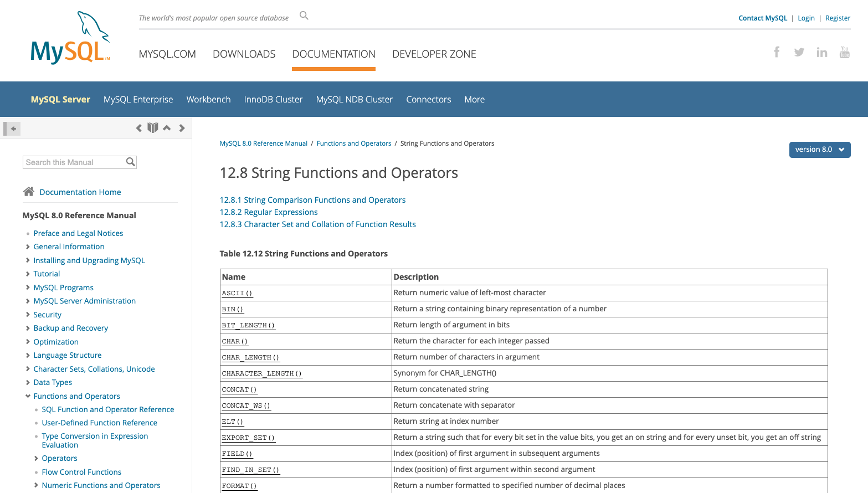This screenshot has width=868, height=493.
Task: Open 12.8.2 Regular Expressions link
Action: click(269, 212)
